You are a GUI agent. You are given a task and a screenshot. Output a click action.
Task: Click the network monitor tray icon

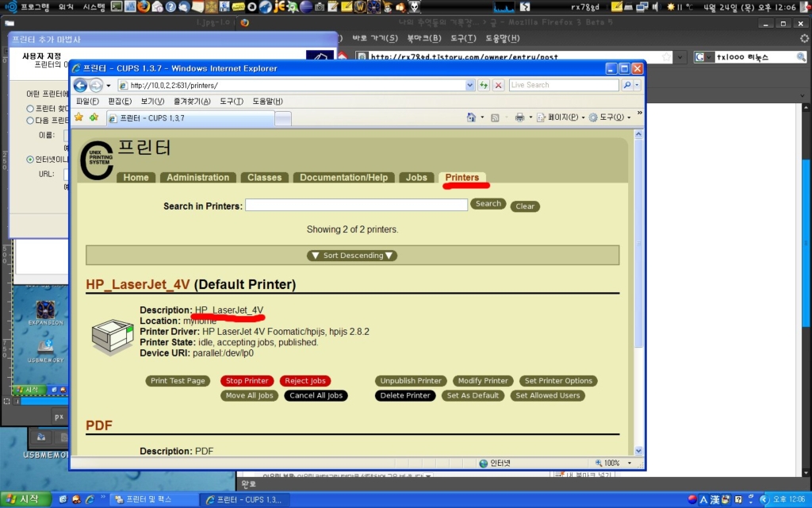coord(642,6)
